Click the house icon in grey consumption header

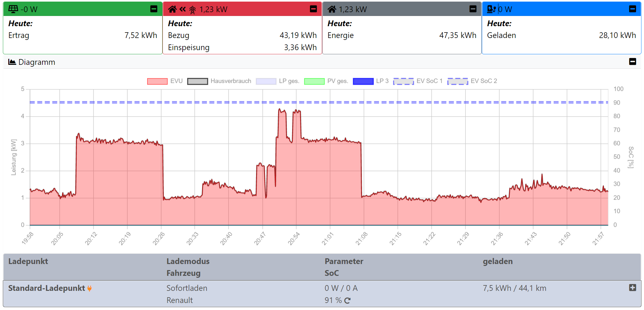click(x=332, y=9)
